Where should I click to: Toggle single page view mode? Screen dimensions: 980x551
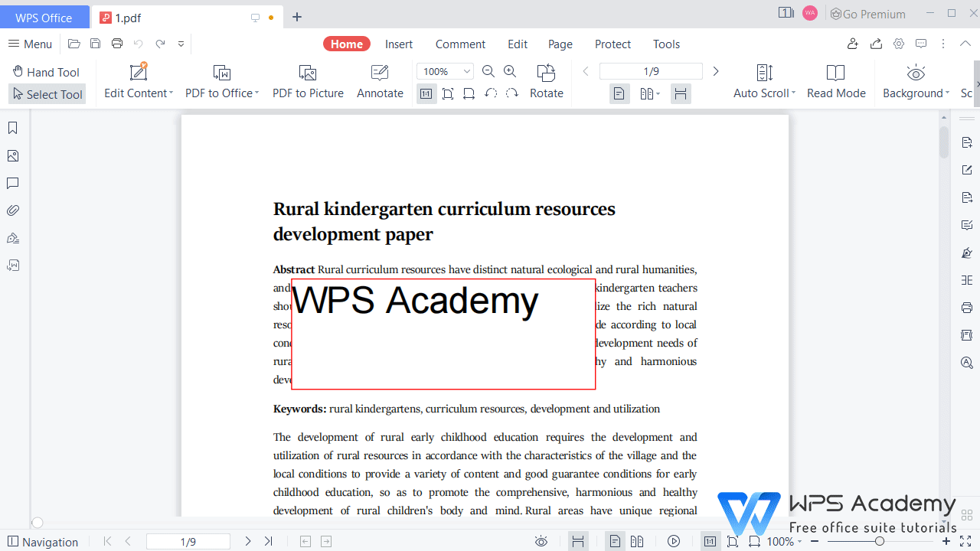[619, 93]
